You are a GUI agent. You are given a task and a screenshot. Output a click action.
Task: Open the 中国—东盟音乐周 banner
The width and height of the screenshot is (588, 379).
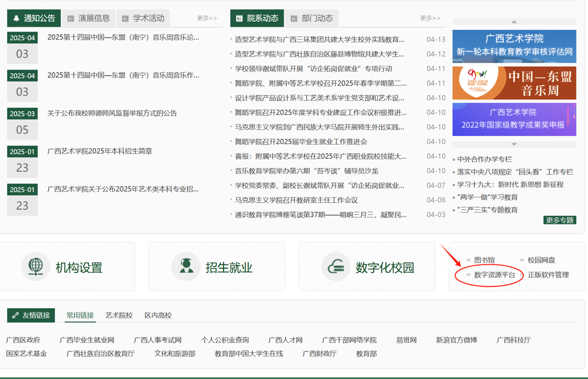tap(513, 83)
